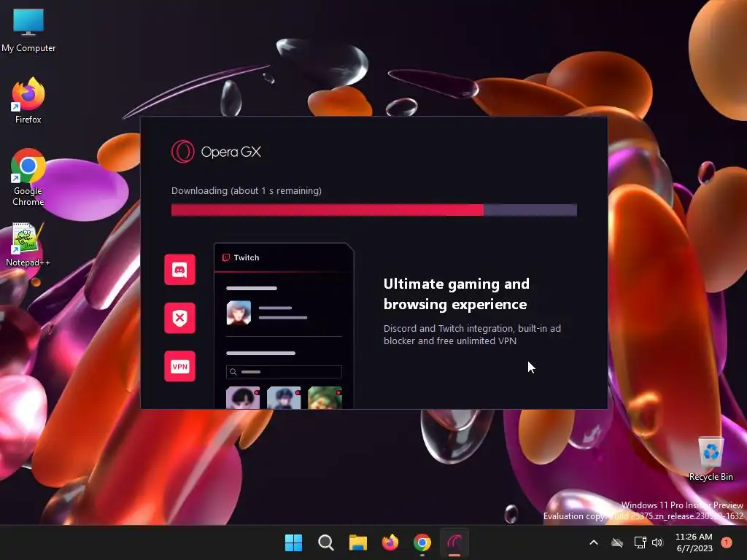Viewport: 747px width, 560px height.
Task: Switch to Chrome on the taskbar
Action: [x=422, y=542]
